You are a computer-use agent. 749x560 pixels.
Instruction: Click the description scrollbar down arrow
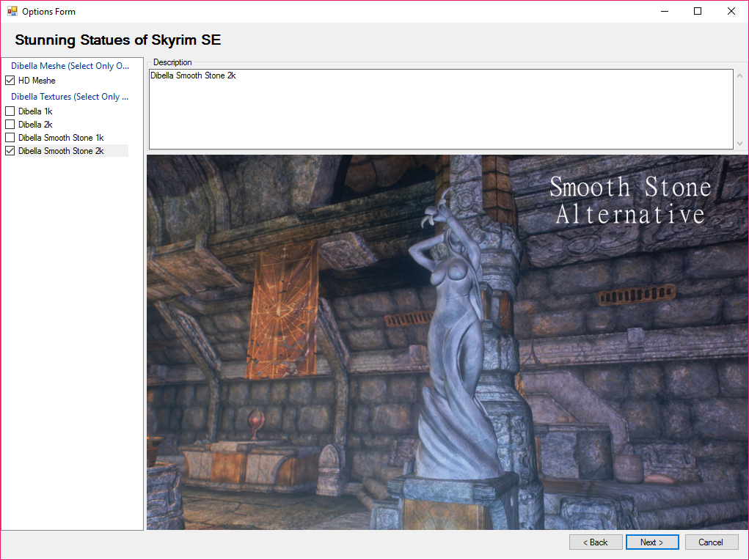pos(739,143)
